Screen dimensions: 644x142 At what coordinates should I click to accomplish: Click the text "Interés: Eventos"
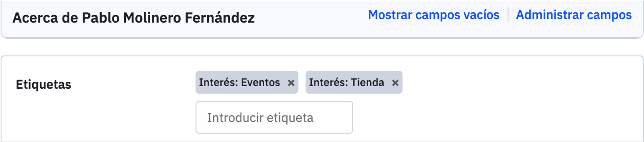[x=239, y=82]
